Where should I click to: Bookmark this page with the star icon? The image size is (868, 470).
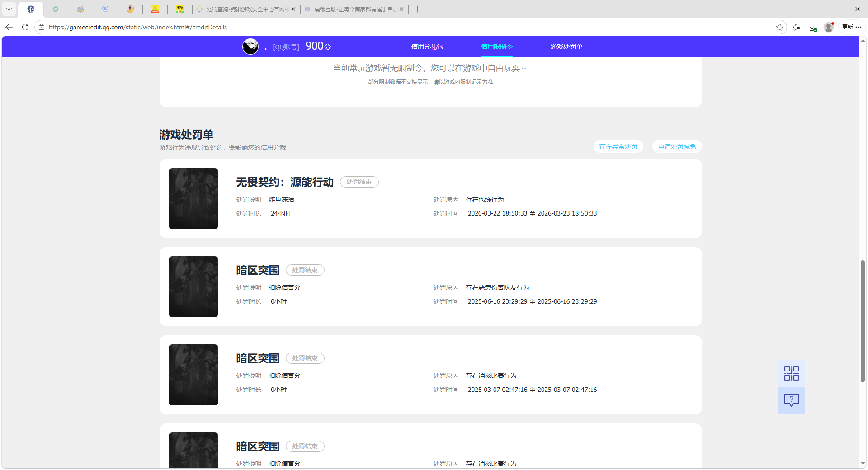[780, 27]
